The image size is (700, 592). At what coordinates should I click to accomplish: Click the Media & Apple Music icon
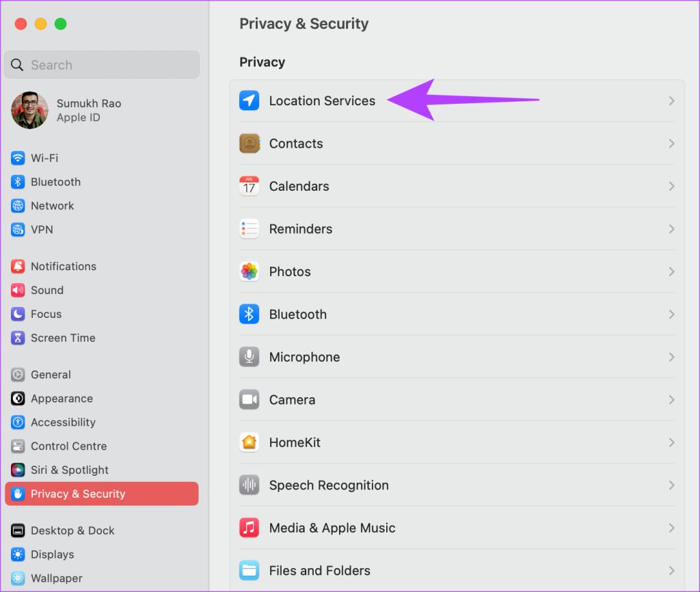tap(249, 528)
